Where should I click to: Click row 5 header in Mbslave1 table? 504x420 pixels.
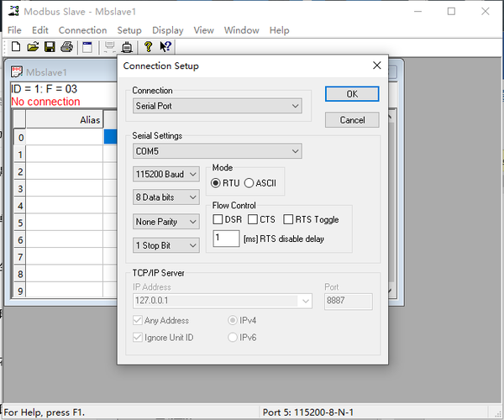(x=20, y=223)
